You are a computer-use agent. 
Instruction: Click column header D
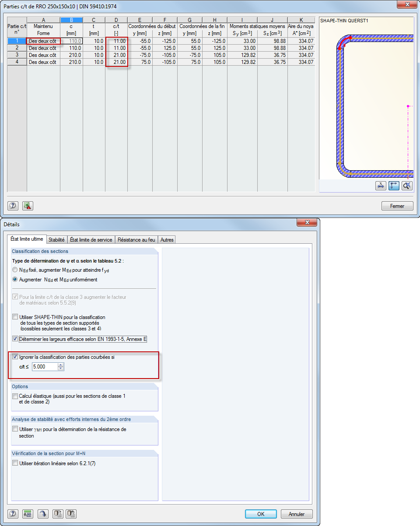(x=116, y=20)
